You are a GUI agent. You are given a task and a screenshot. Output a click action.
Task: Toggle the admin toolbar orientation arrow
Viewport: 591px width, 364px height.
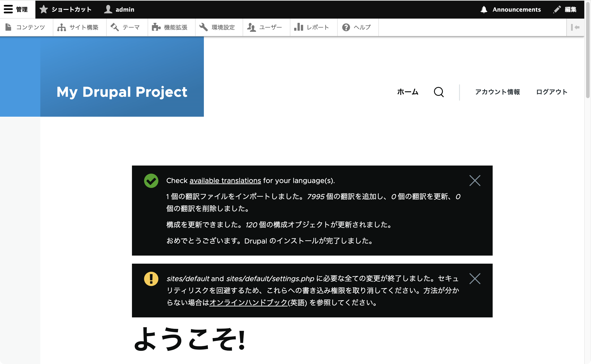pyautogui.click(x=576, y=27)
